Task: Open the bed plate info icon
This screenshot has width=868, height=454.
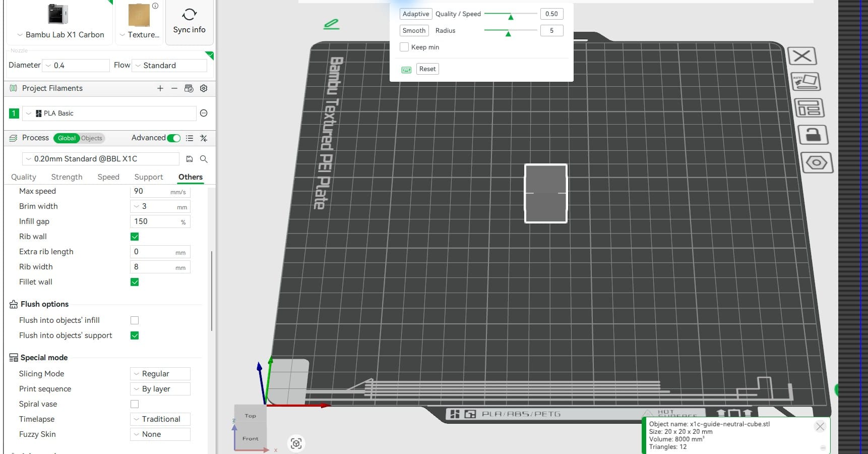Action: pos(155,6)
